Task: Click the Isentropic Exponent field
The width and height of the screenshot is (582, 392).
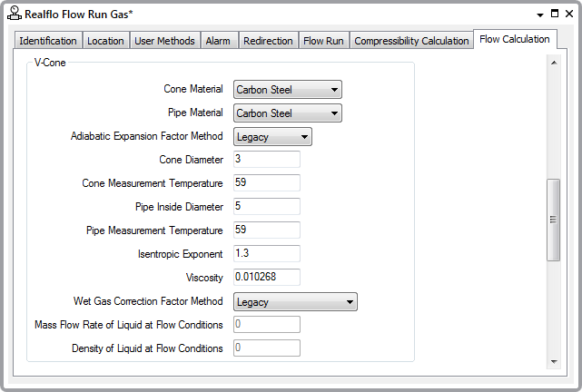Action: point(266,253)
